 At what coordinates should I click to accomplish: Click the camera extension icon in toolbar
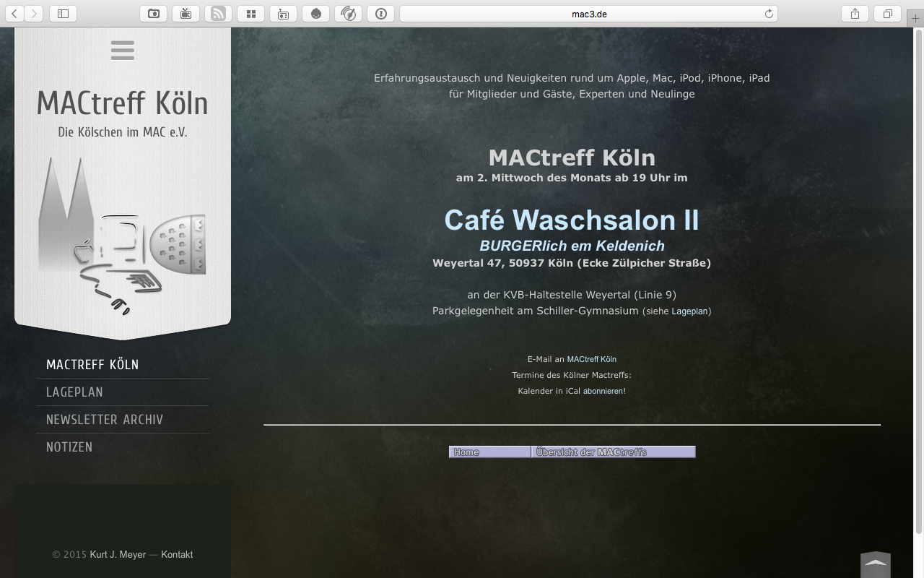tap(153, 14)
